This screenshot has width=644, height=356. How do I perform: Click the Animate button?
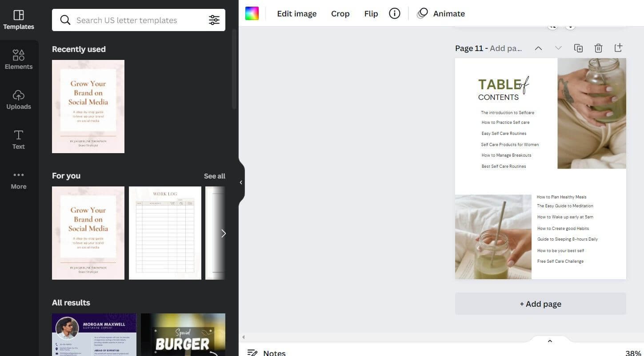point(441,14)
